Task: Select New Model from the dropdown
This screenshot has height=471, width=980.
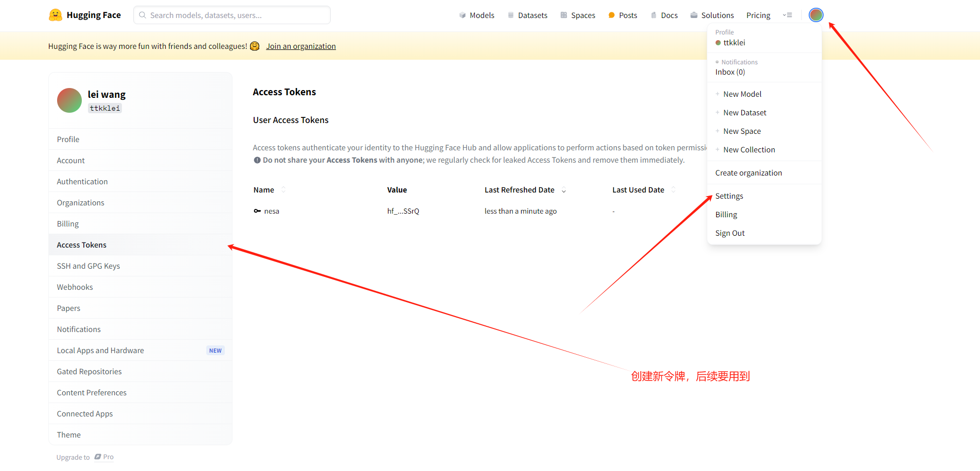Action: click(742, 94)
